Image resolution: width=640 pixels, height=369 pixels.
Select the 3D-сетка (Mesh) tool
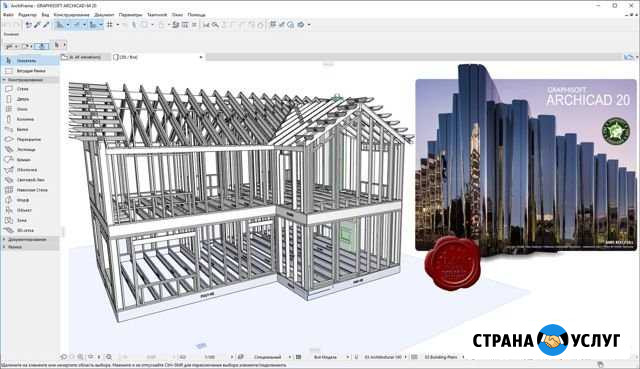tap(30, 230)
